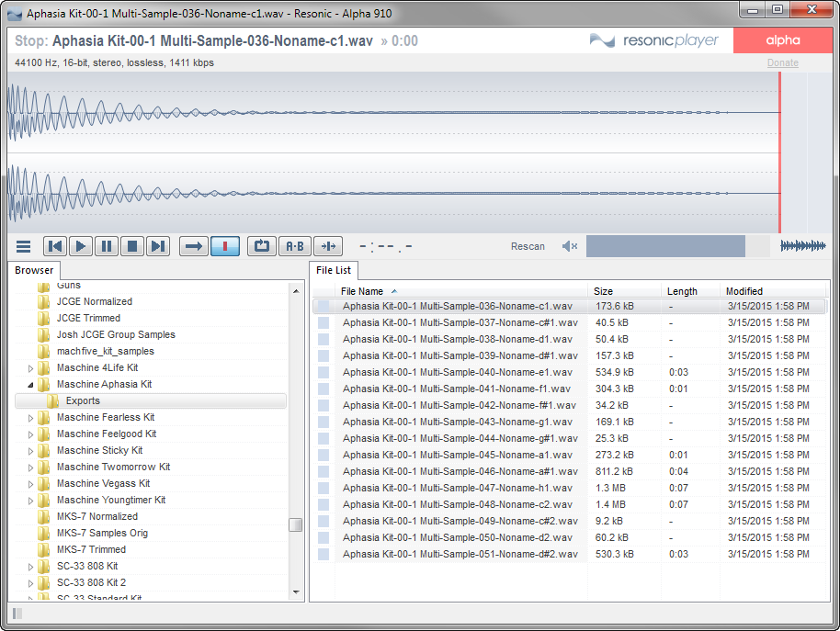Select the machfive_kit_samples folder
The height and width of the screenshot is (631, 840).
(x=105, y=351)
